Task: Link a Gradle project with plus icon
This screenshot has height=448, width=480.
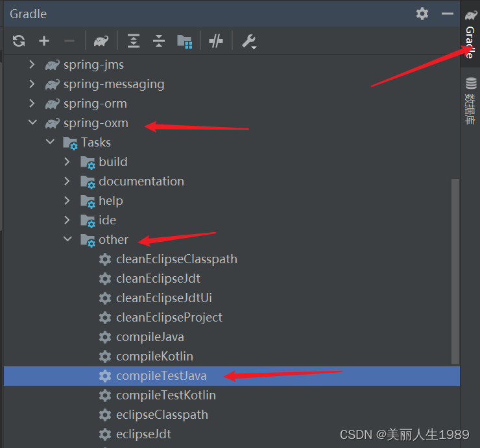Action: click(x=44, y=41)
